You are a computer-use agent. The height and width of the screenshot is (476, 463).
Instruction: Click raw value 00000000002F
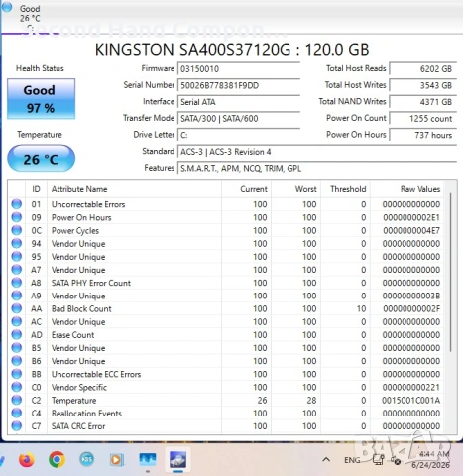point(411,308)
